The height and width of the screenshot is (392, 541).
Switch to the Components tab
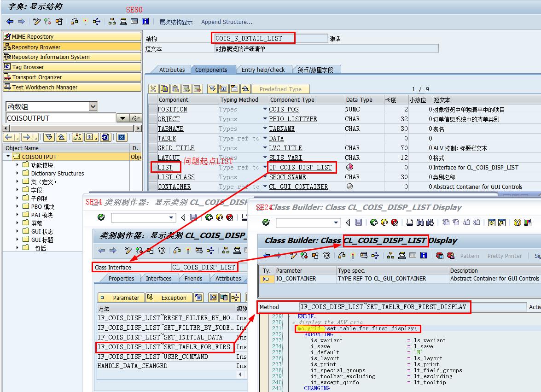[211, 70]
